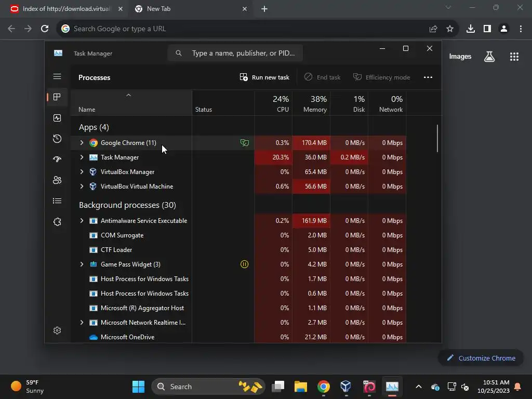The height and width of the screenshot is (399, 532).
Task: Click the Windows Start button
Action: point(138,387)
